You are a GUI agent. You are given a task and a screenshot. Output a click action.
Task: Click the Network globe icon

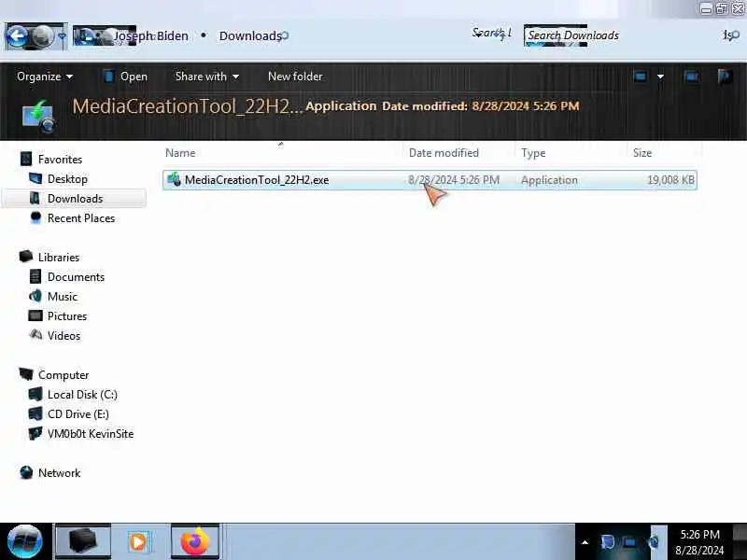26,472
